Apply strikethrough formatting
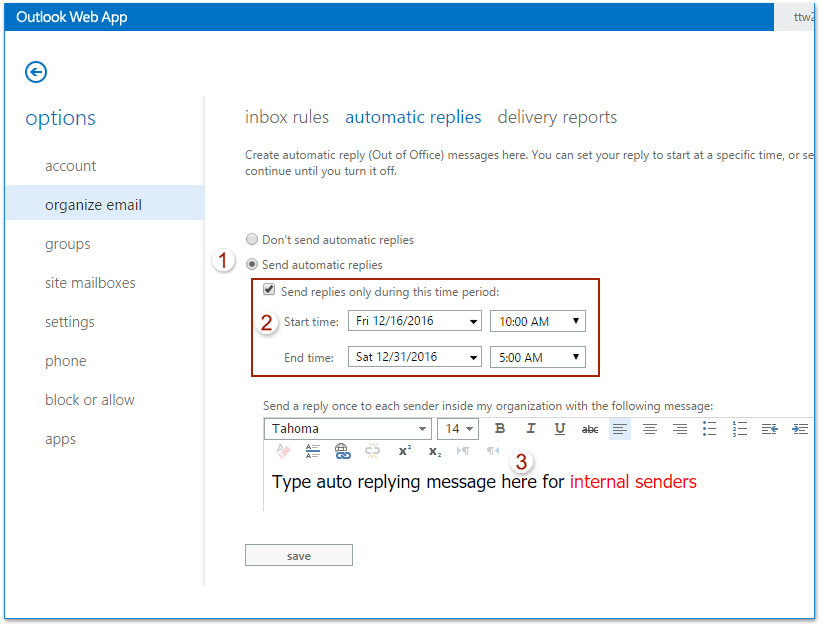 (x=590, y=429)
